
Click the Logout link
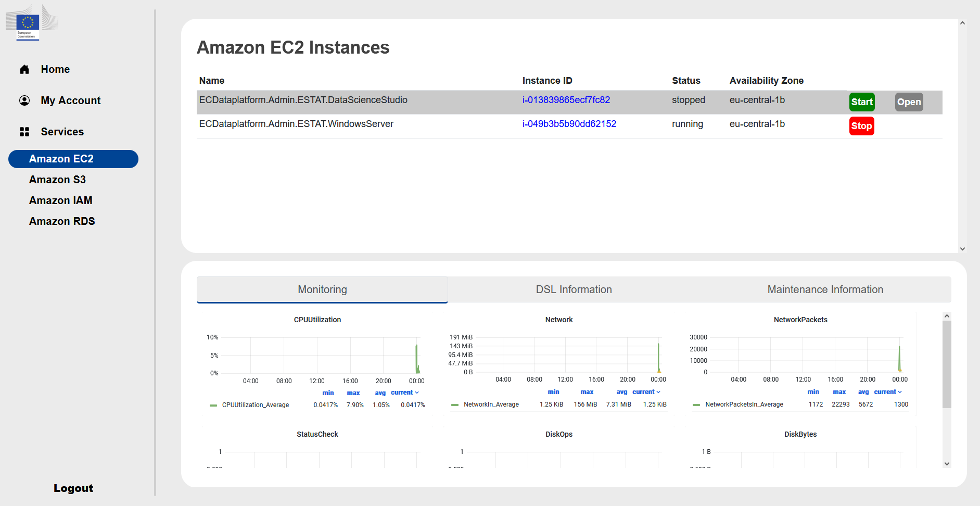[73, 488]
